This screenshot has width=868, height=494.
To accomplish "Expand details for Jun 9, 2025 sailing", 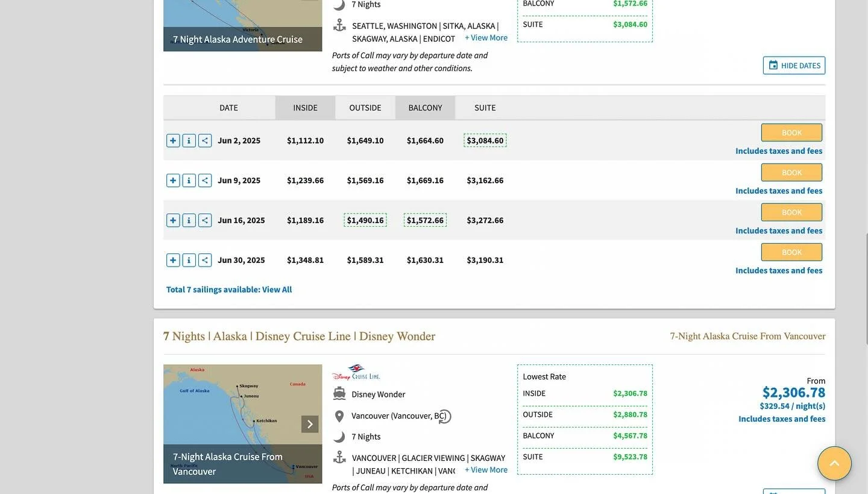I will 173,180.
